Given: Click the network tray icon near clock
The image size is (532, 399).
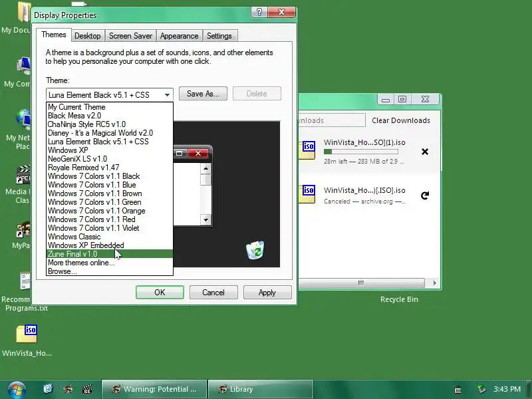Looking at the screenshot, I should (481, 389).
